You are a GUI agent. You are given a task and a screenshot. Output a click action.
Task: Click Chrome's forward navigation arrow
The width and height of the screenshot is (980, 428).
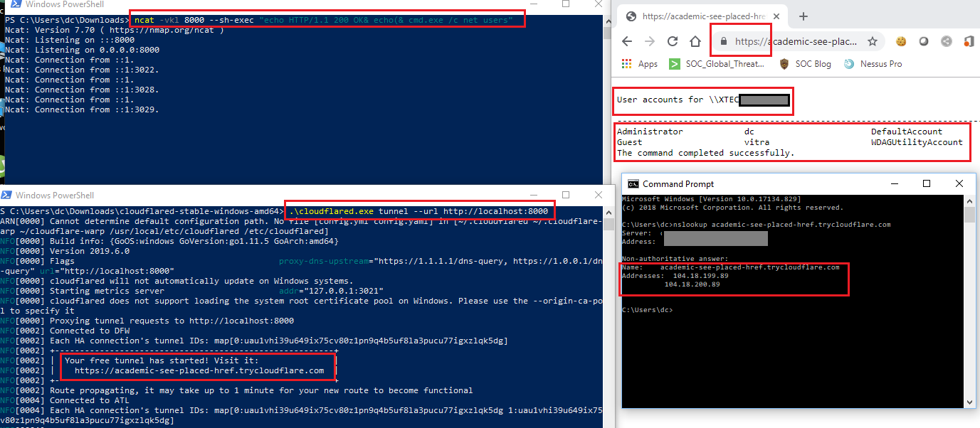click(649, 41)
